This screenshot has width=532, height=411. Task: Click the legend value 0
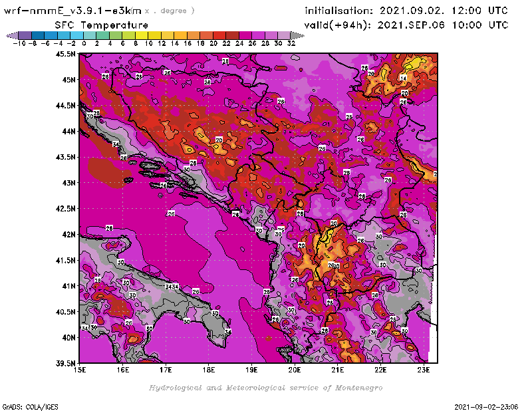pos(84,43)
